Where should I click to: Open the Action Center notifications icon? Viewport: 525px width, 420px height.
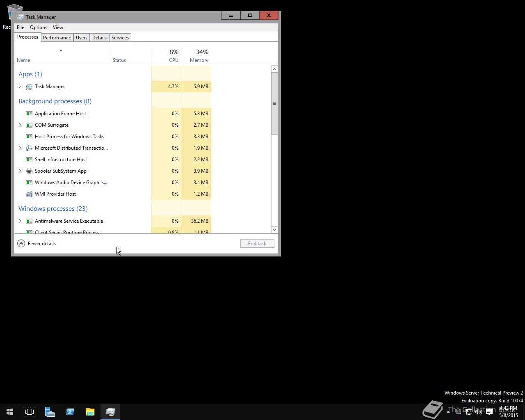click(x=489, y=412)
